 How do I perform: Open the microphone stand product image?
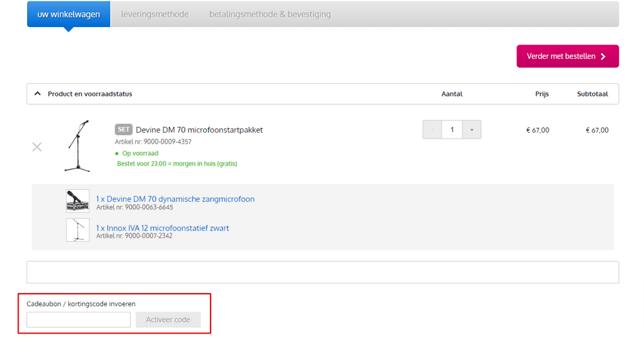coord(77,146)
